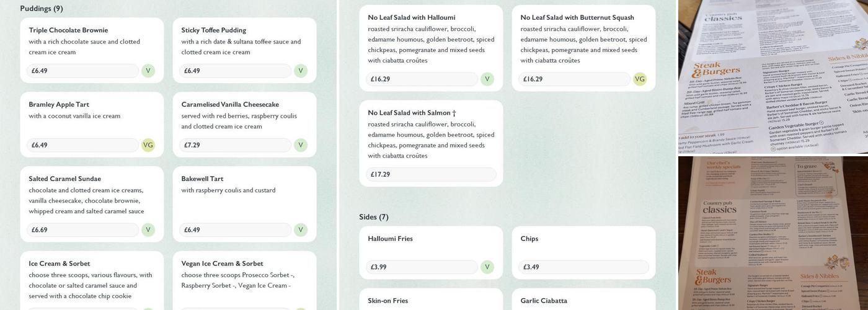Click the V badge on Halloumi salad
The width and height of the screenshot is (868, 310).
tap(487, 79)
